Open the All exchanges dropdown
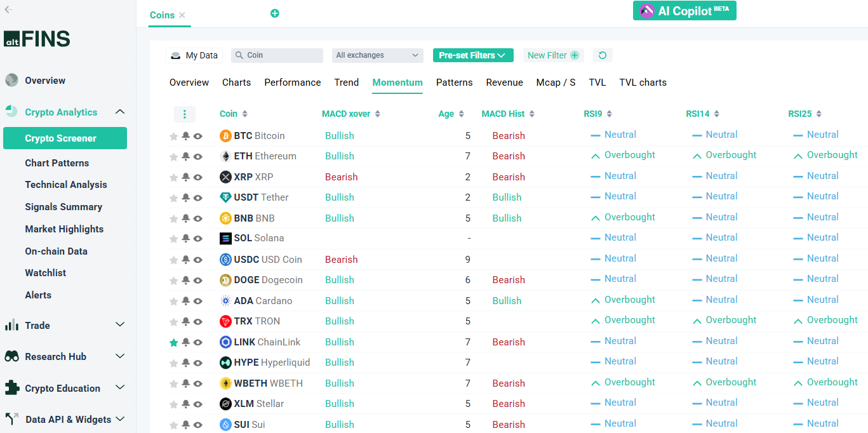The height and width of the screenshot is (433, 868). tap(378, 55)
